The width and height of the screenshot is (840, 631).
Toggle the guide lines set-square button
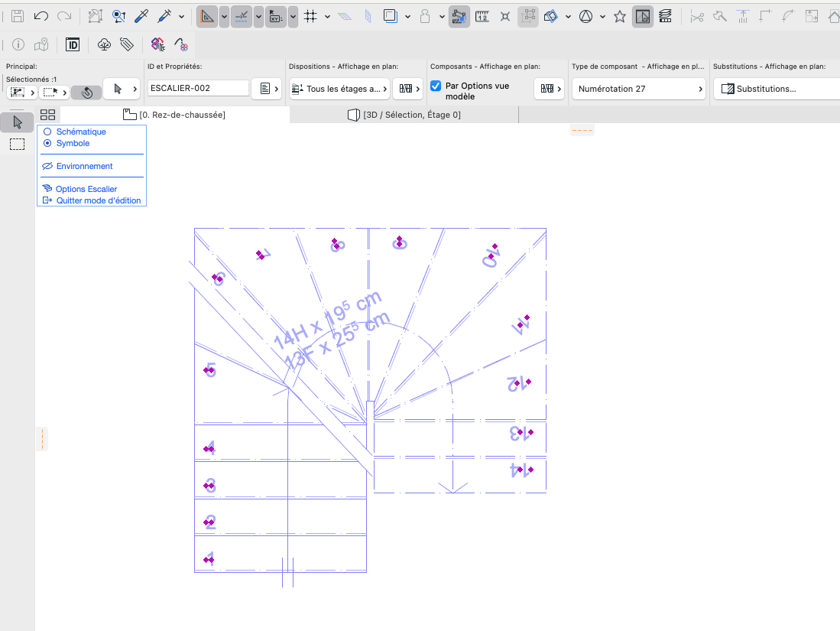207,17
